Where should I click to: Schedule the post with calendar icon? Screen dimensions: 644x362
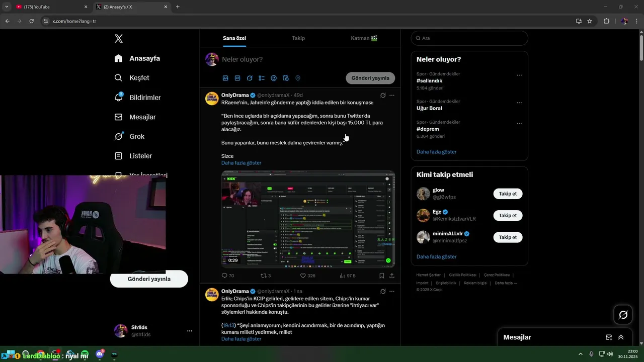click(x=286, y=78)
